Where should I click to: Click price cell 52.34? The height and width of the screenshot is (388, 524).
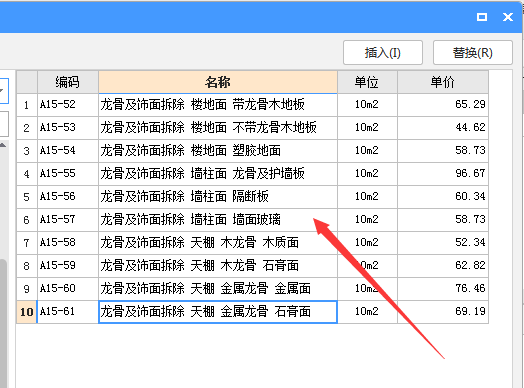pos(443,243)
